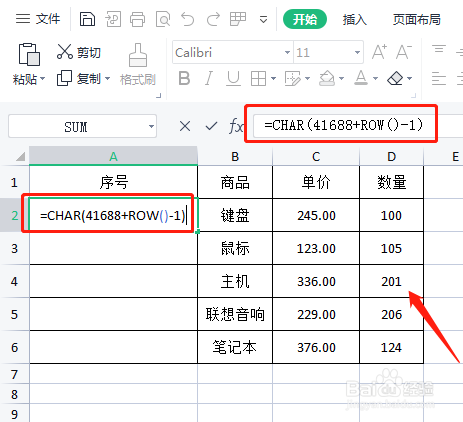Click the cell 序号

pyautogui.click(x=113, y=182)
